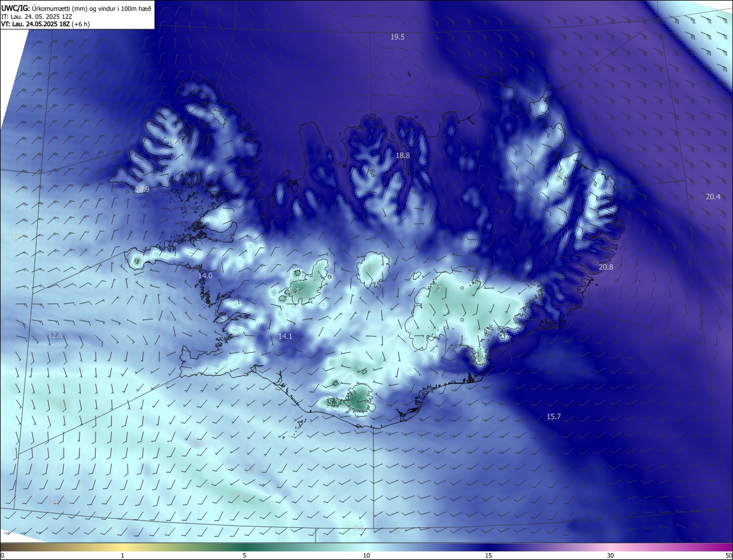Click the 20.4 value off the east coast
The width and height of the screenshot is (733, 560).
pos(713,196)
